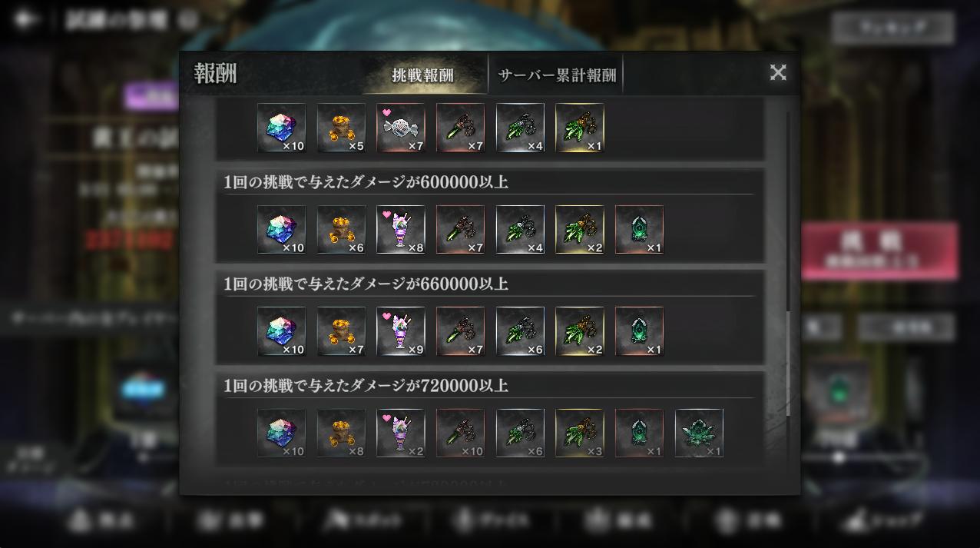This screenshot has width=980, height=548.
Task: Click the back arrow at top left
Action: [25, 19]
